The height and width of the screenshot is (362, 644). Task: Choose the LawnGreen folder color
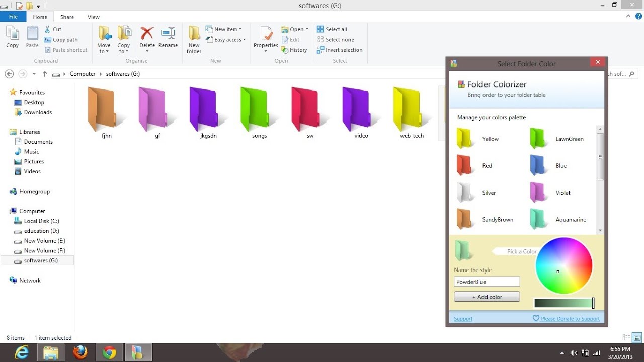click(x=557, y=139)
